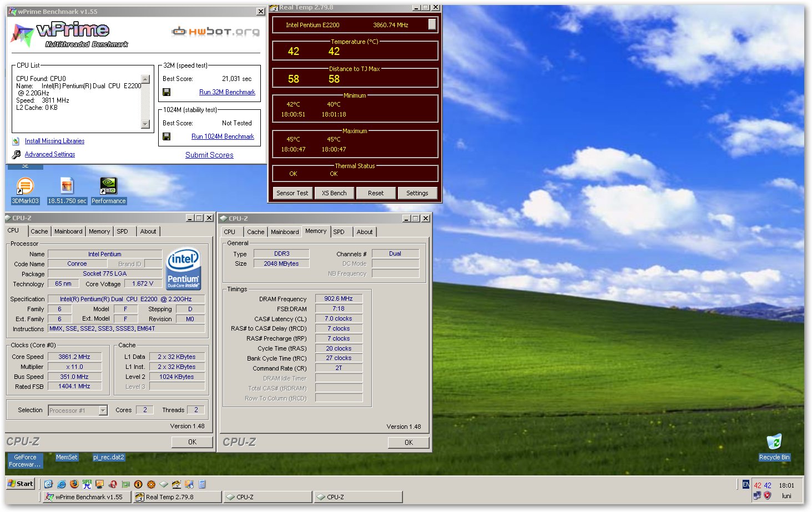Screen dimensions: 812x512
Task: Click the black-and-orange info icon in quick launch
Action: [138, 484]
